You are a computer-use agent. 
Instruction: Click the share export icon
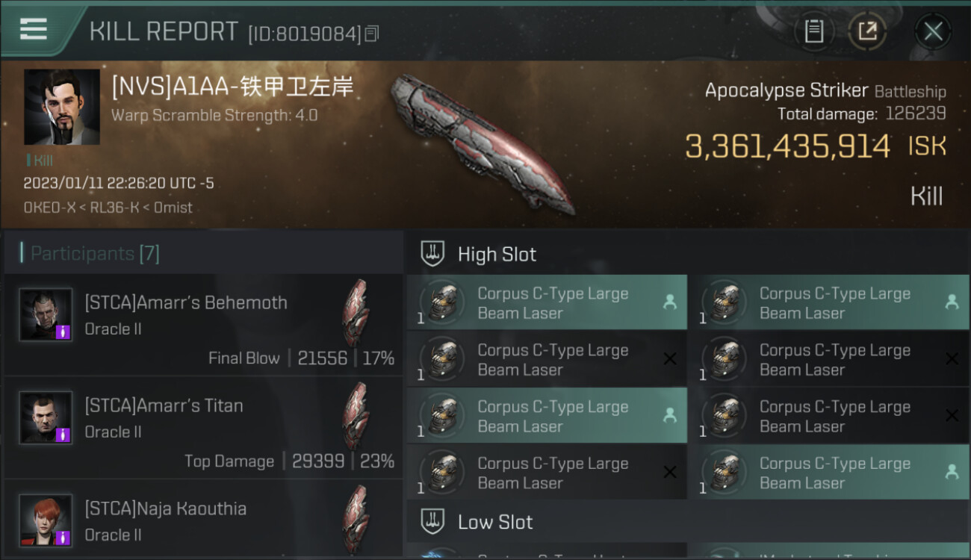click(867, 31)
